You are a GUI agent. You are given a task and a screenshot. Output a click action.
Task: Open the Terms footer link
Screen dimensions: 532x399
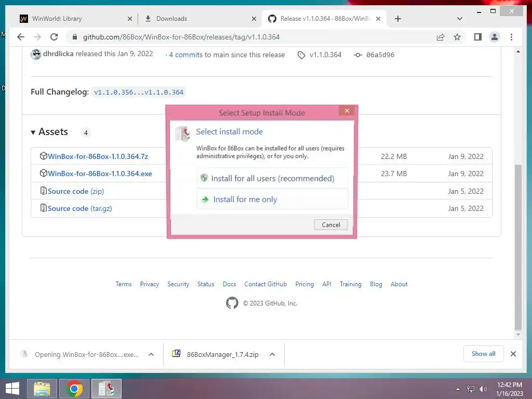pyautogui.click(x=124, y=284)
